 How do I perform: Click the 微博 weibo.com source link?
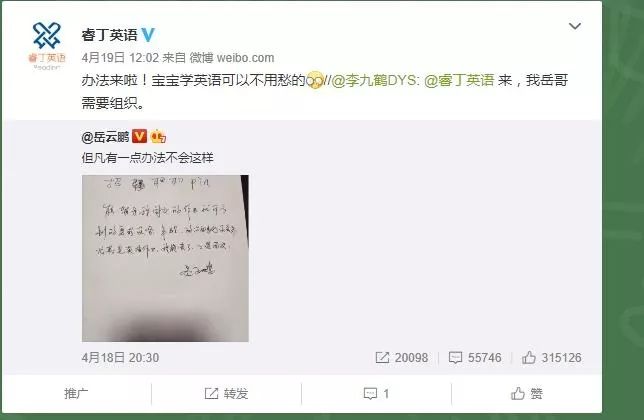click(x=232, y=58)
